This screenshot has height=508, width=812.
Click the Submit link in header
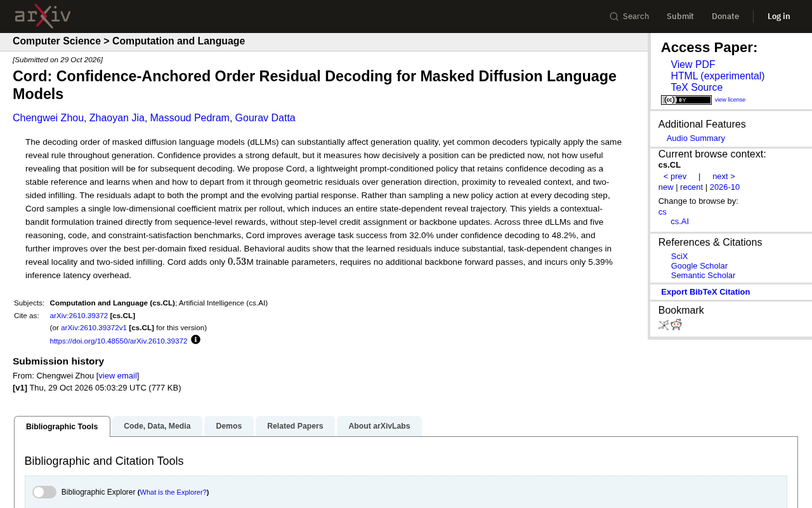tap(680, 17)
